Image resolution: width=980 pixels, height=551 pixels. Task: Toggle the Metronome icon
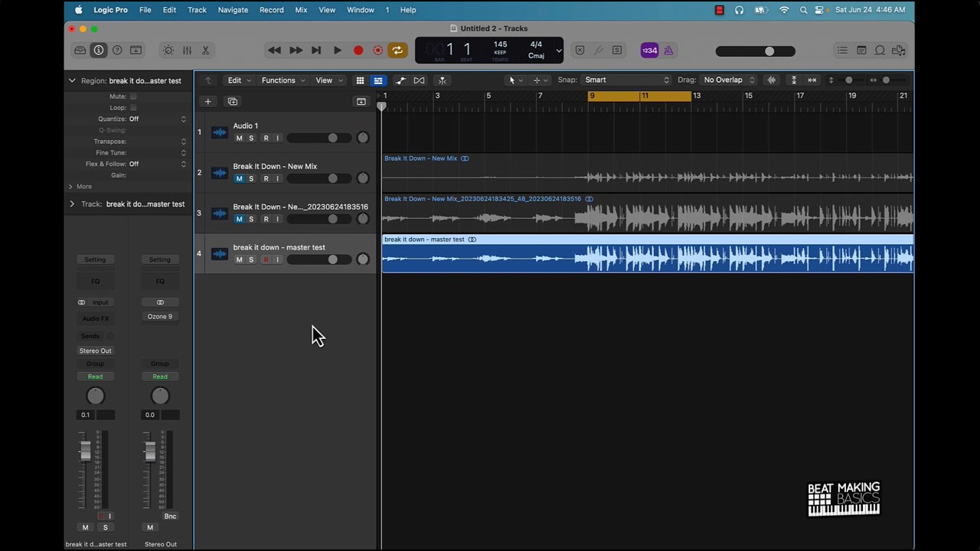pos(668,51)
